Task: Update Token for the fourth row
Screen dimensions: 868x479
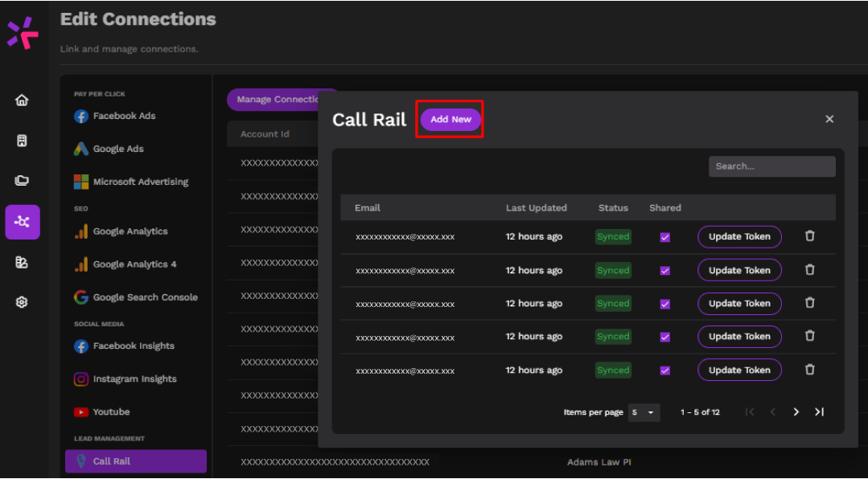Action: tap(739, 336)
